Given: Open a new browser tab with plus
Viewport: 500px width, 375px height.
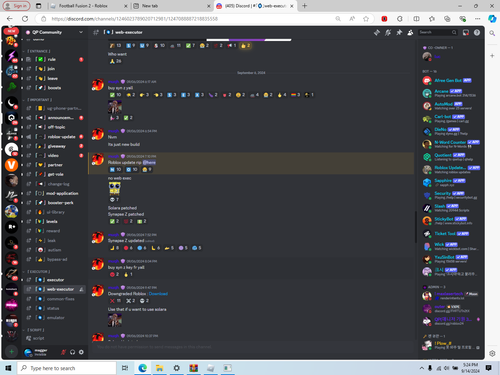Looking at the screenshot, I should [304, 6].
